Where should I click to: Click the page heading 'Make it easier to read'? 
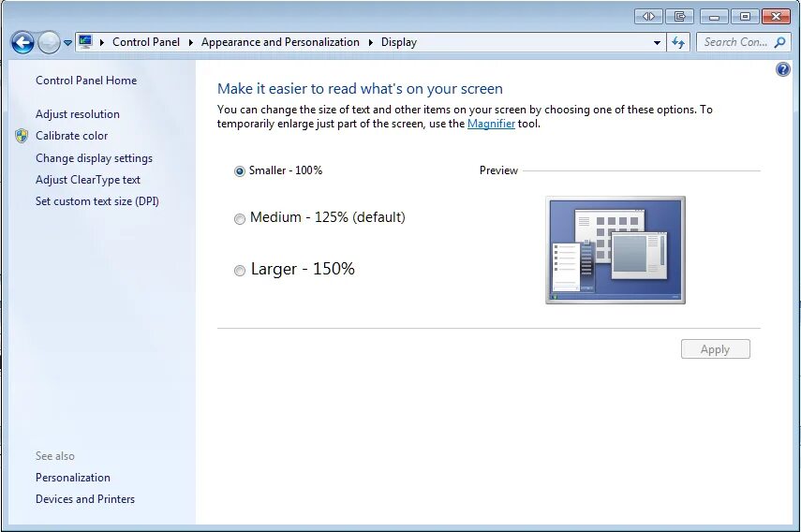pyautogui.click(x=360, y=89)
